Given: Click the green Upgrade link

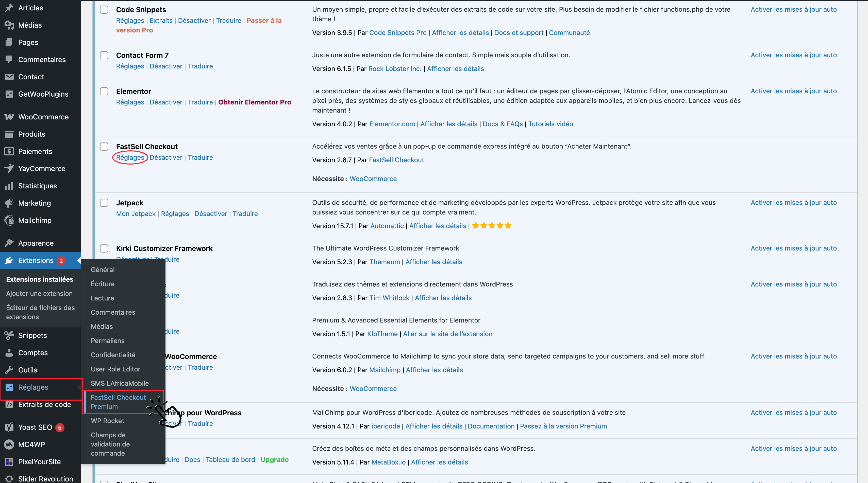Looking at the screenshot, I should click(x=275, y=459).
